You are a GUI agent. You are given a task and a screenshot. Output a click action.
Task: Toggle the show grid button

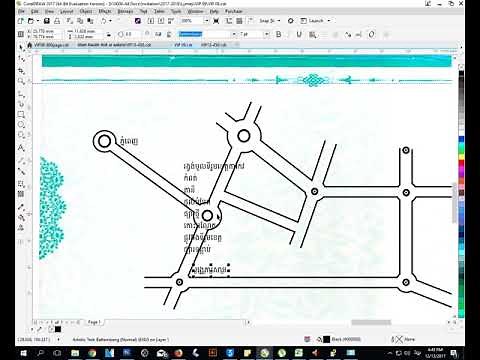[x=239, y=21]
